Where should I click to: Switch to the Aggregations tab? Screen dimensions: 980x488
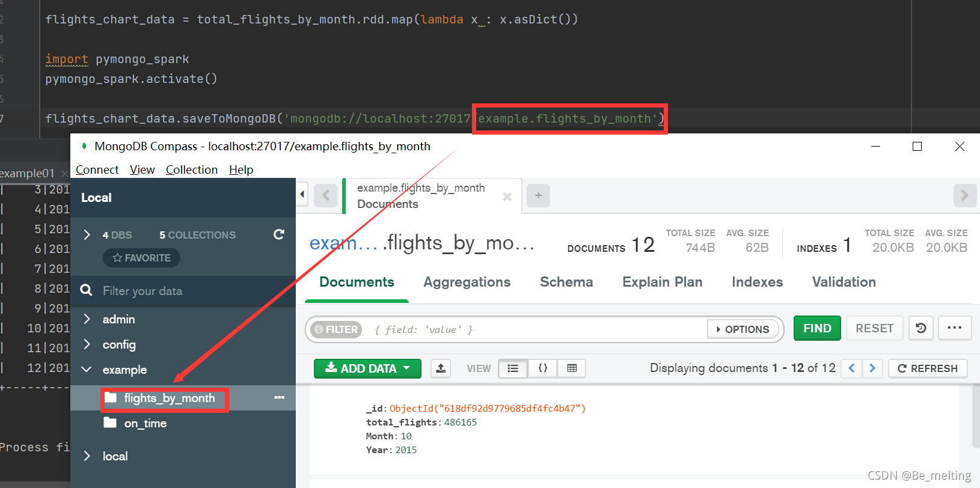click(467, 282)
